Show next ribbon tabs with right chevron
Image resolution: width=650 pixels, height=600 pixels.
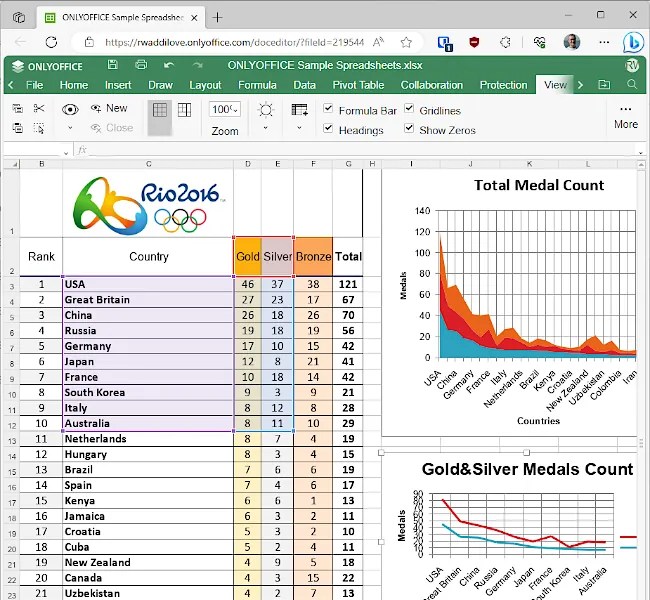(580, 85)
